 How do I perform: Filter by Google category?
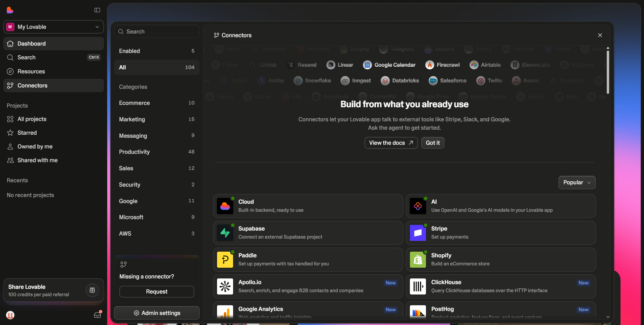coord(157,201)
